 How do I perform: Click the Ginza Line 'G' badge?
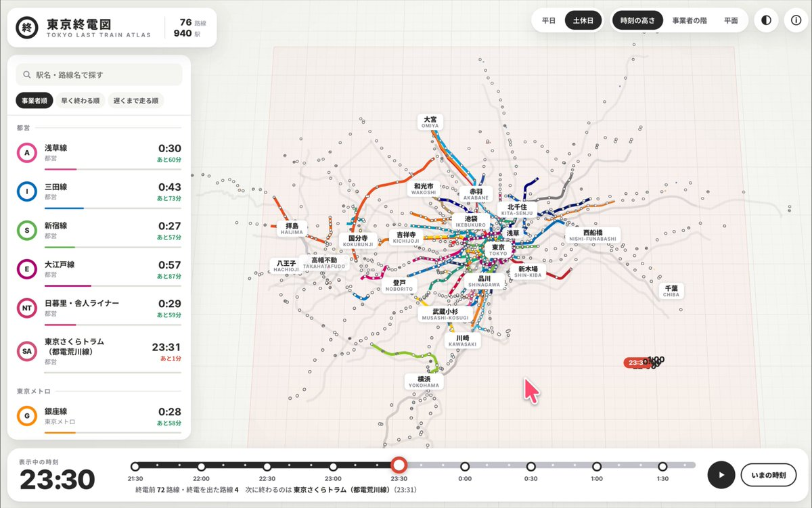coord(27,416)
